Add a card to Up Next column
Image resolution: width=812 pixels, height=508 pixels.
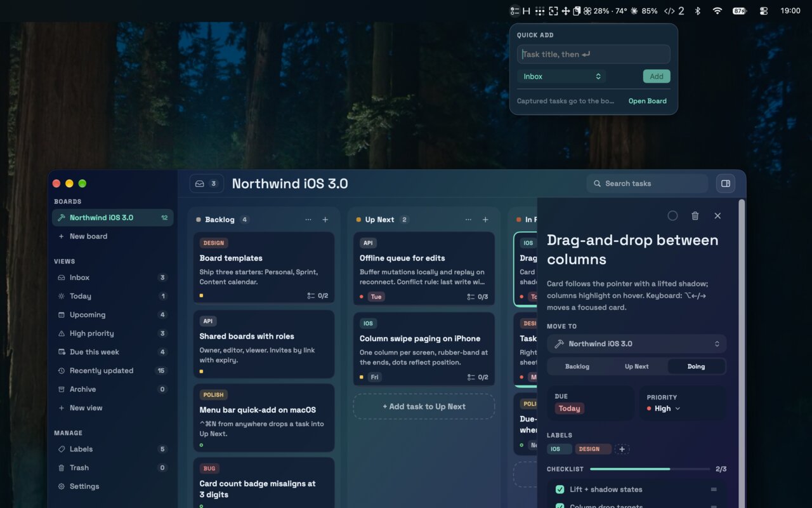tap(485, 220)
